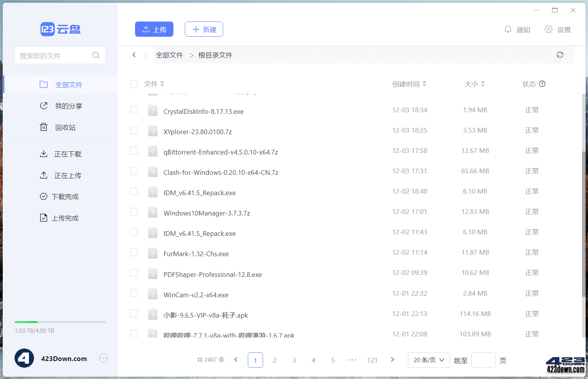Select 我的分享 in the sidebar

(69, 106)
